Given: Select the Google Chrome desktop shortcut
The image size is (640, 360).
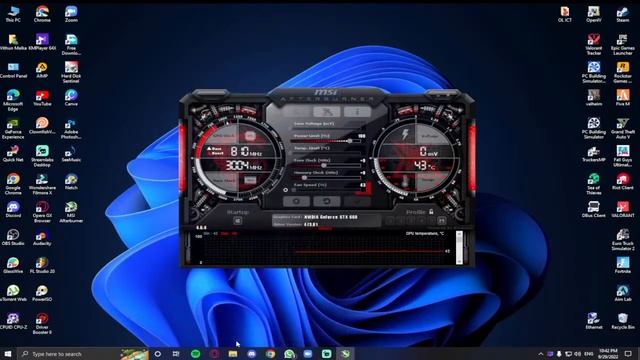Looking at the screenshot, I should (13, 184).
